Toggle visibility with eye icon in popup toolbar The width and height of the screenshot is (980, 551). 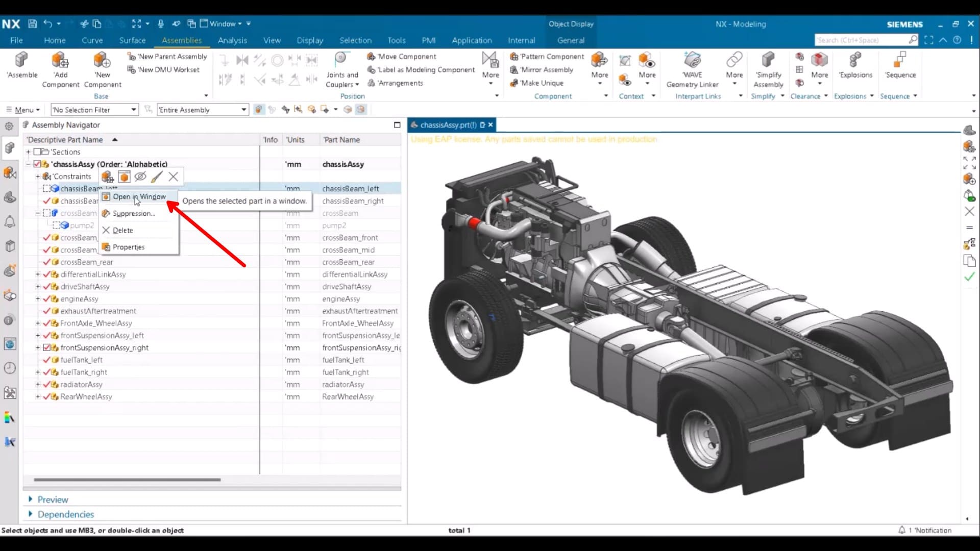point(140,177)
